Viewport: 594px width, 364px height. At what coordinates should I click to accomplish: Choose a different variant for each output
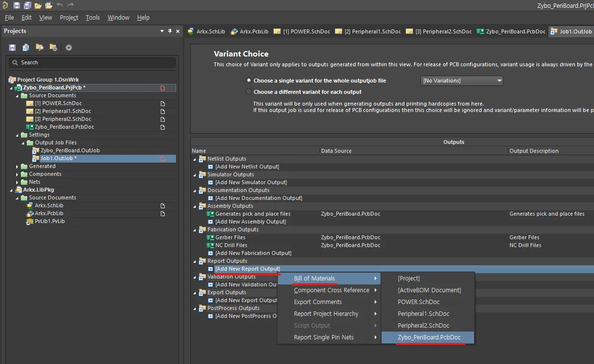point(248,92)
